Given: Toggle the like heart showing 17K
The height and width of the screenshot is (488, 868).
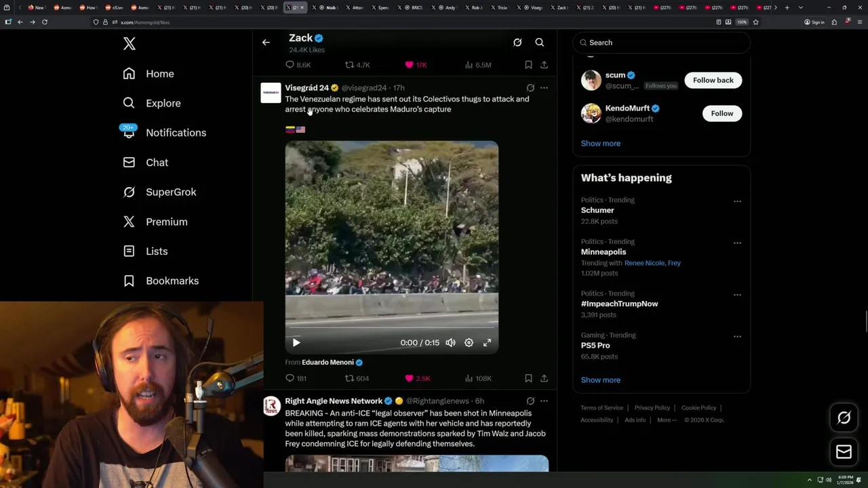Looking at the screenshot, I should (409, 65).
